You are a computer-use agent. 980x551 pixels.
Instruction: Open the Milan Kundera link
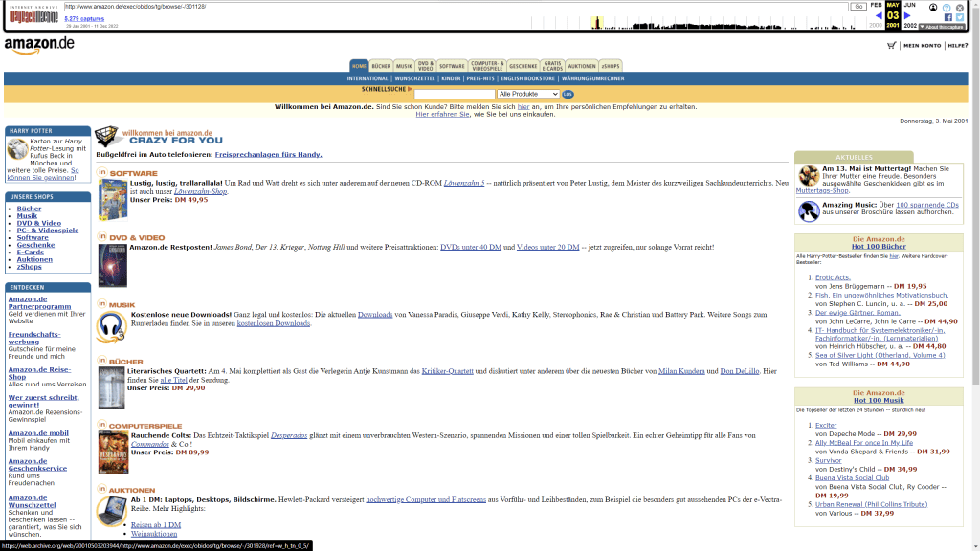click(x=681, y=371)
